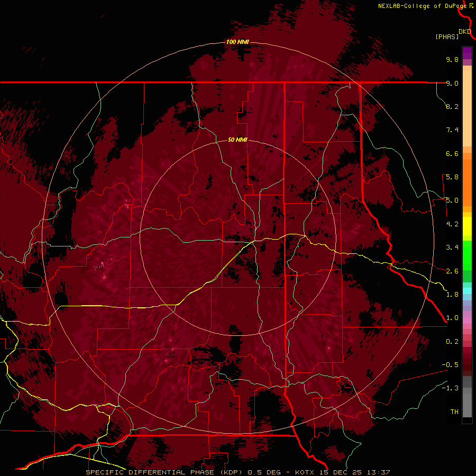Select the 1.8 value on the scale

pos(452,295)
